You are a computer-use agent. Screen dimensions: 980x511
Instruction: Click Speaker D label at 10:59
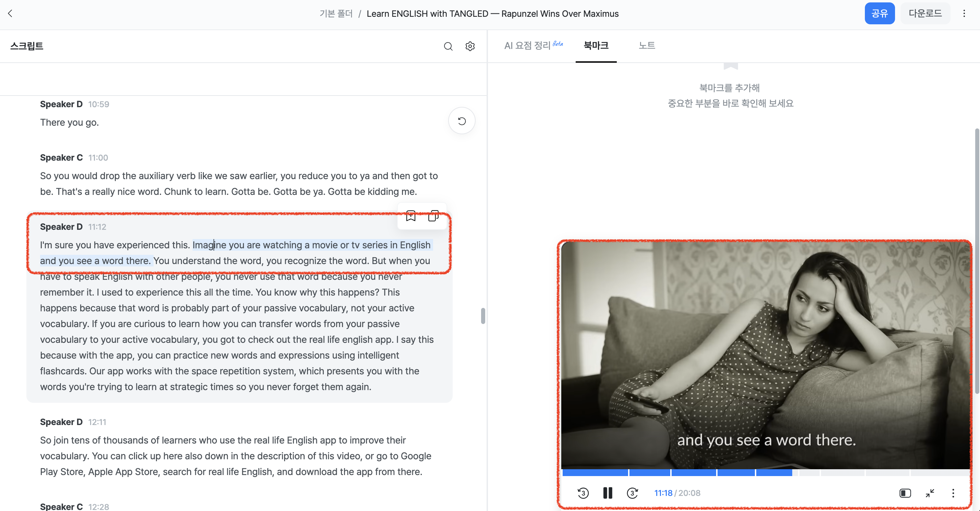[x=61, y=104]
